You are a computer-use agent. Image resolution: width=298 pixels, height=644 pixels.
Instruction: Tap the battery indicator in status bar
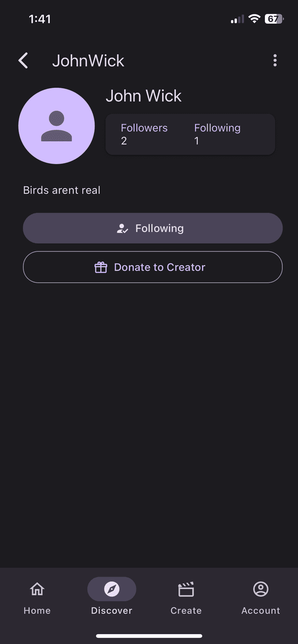pos(273,19)
